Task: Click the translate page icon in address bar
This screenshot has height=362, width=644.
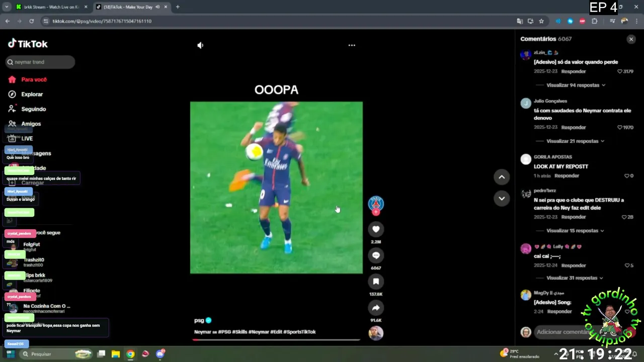Action: (520, 21)
